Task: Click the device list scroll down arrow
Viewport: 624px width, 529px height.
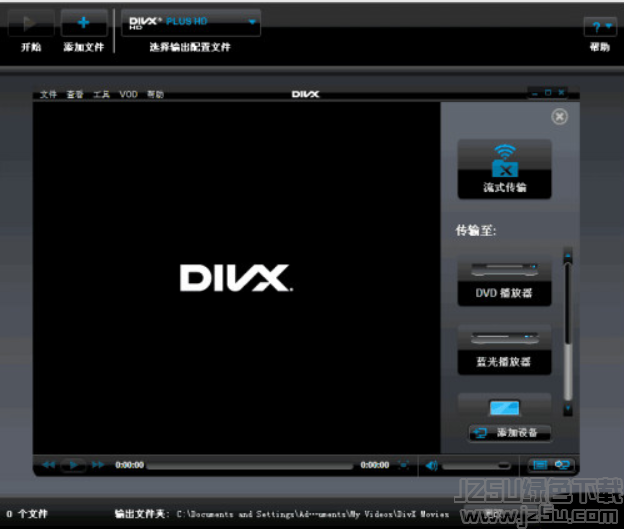Action: (x=568, y=409)
